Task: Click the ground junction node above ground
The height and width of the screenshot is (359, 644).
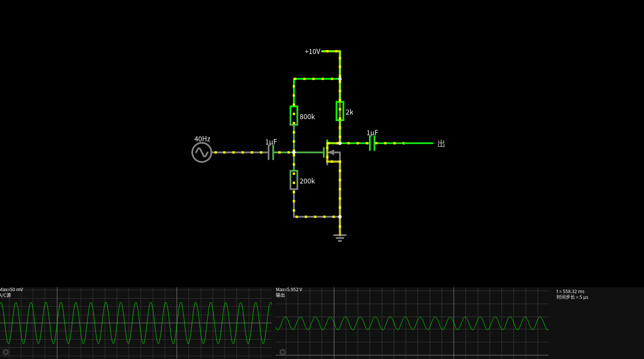Action: [x=340, y=217]
